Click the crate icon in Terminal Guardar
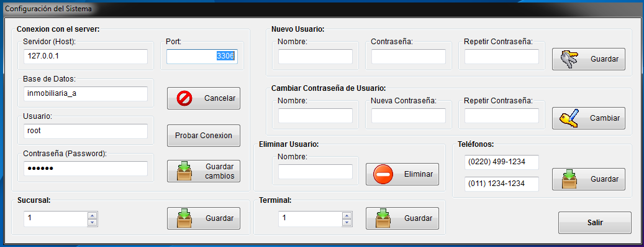This screenshot has width=644, height=247. tap(384, 218)
